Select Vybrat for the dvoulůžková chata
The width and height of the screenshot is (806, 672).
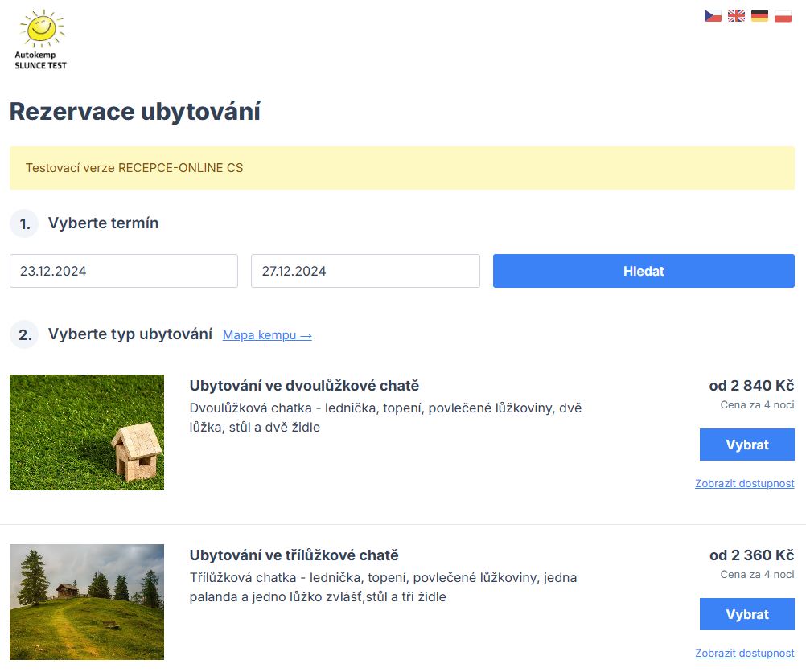pyautogui.click(x=747, y=445)
